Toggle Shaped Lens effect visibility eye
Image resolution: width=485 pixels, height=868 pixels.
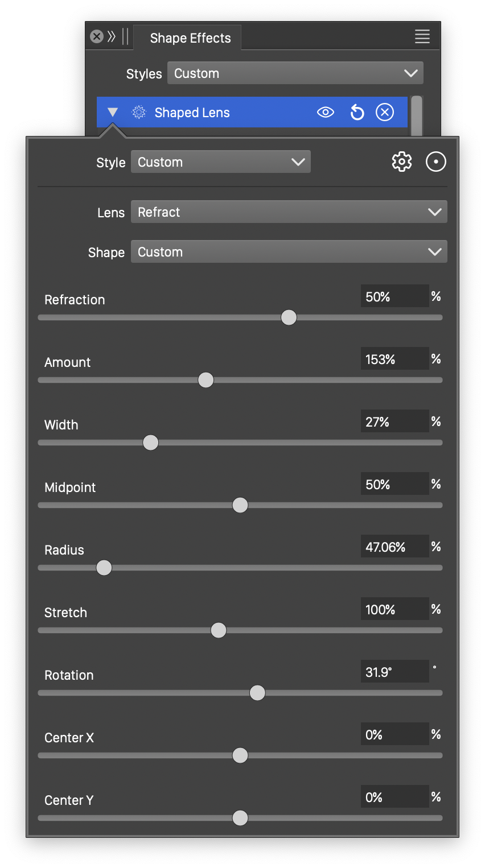click(325, 113)
